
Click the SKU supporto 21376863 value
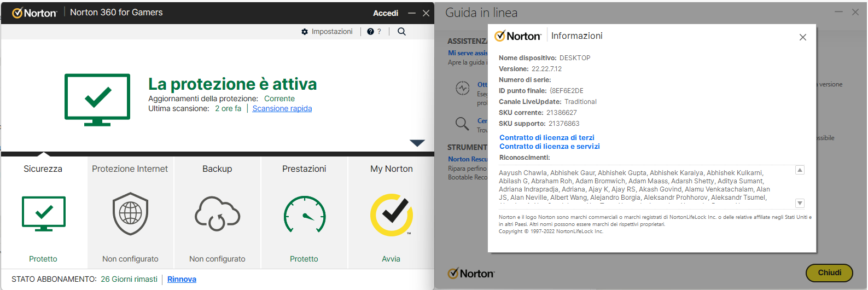564,124
